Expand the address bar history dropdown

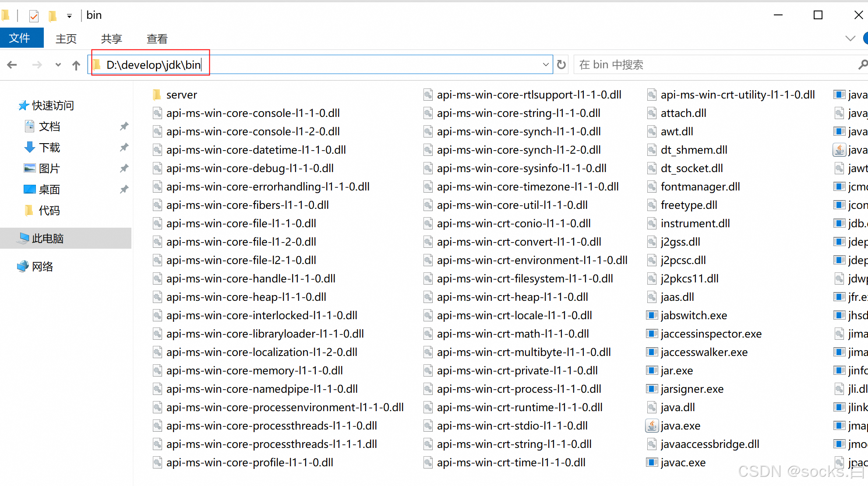click(546, 65)
